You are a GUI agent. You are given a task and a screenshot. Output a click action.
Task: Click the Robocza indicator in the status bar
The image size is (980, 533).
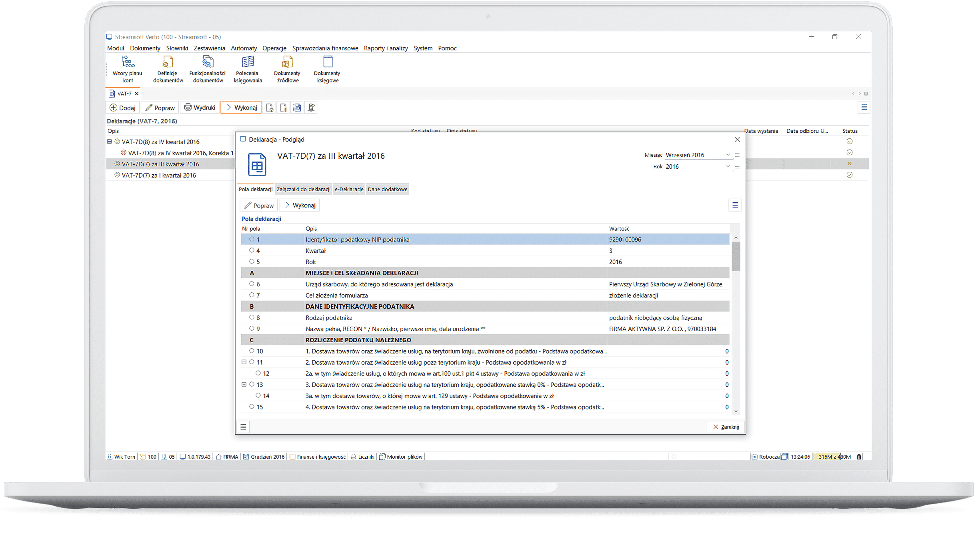pyautogui.click(x=765, y=457)
